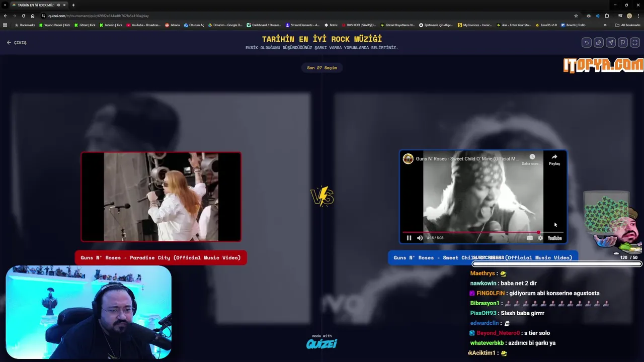Click the Son 27 Seçim label

click(x=321, y=68)
